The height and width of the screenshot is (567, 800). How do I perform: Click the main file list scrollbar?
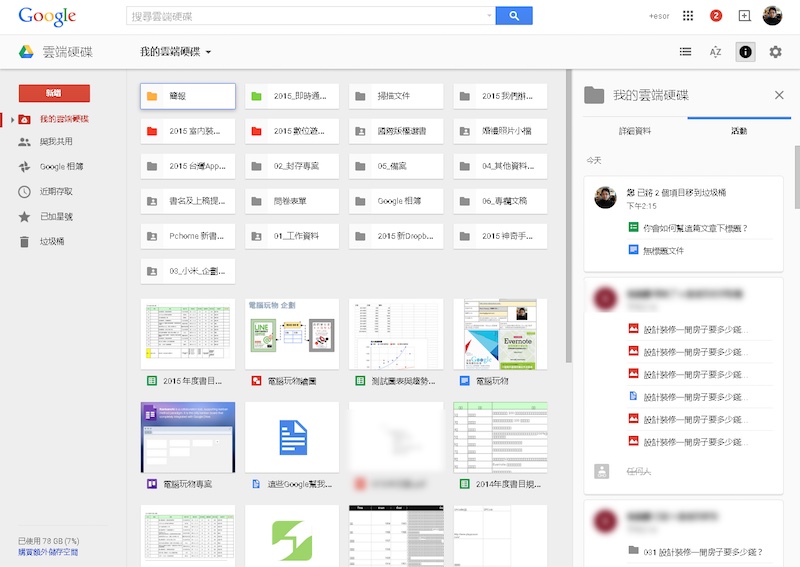pos(568,216)
